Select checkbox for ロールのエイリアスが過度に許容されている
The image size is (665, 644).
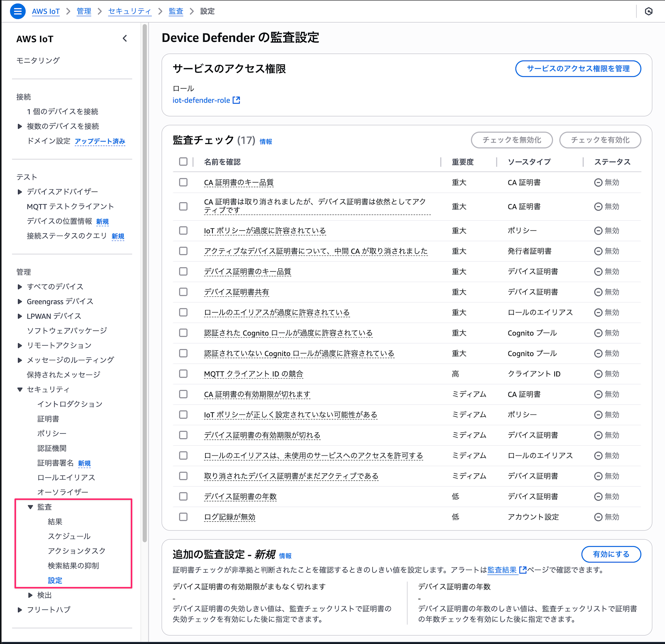183,312
